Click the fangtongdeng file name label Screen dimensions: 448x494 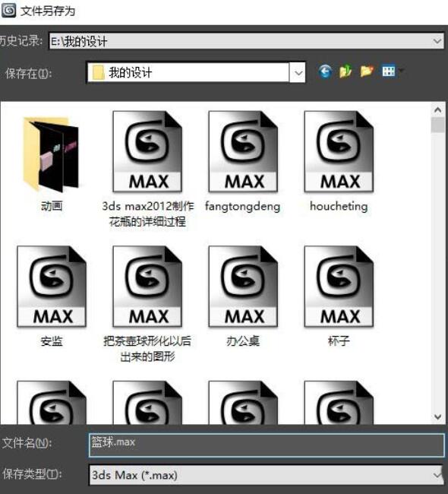click(x=243, y=207)
